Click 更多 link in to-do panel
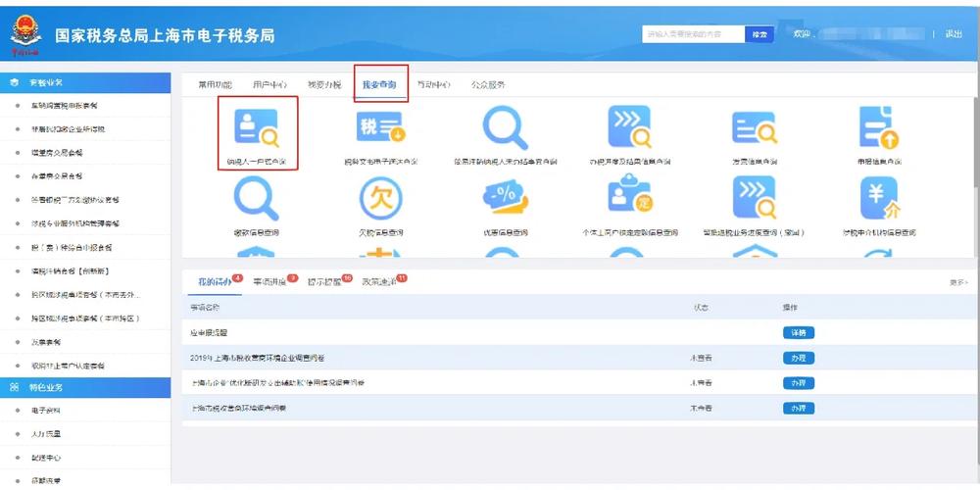Image resolution: width=980 pixels, height=490 pixels. 958,282
